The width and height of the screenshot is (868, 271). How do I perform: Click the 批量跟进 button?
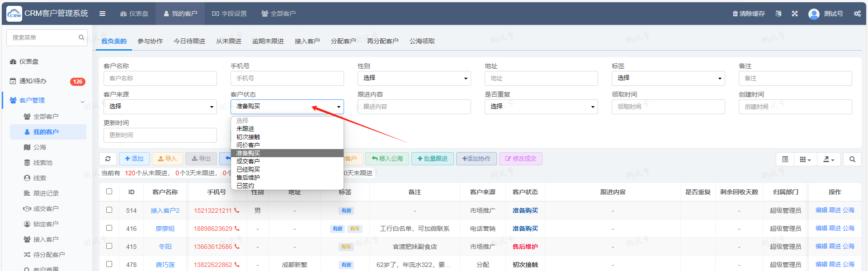[432, 159]
